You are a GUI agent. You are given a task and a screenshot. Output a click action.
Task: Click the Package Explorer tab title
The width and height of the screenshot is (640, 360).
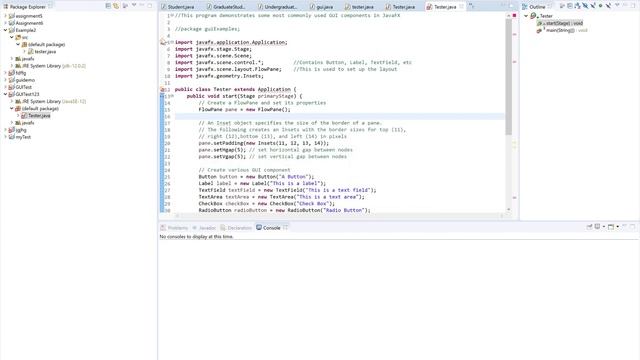pyautogui.click(x=28, y=7)
